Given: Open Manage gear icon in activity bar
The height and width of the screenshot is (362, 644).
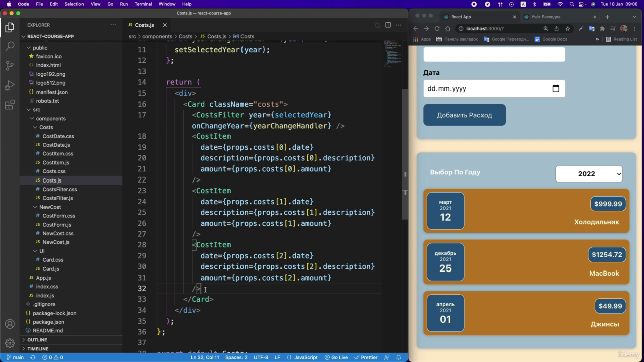Looking at the screenshot, I should click(10, 343).
